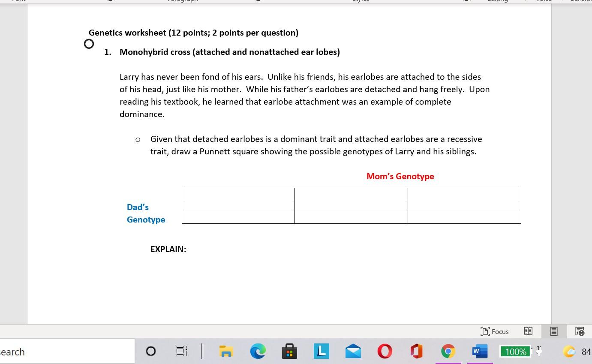Click the first row, last column table cell
Screen dimensions: 592x364
(464, 194)
